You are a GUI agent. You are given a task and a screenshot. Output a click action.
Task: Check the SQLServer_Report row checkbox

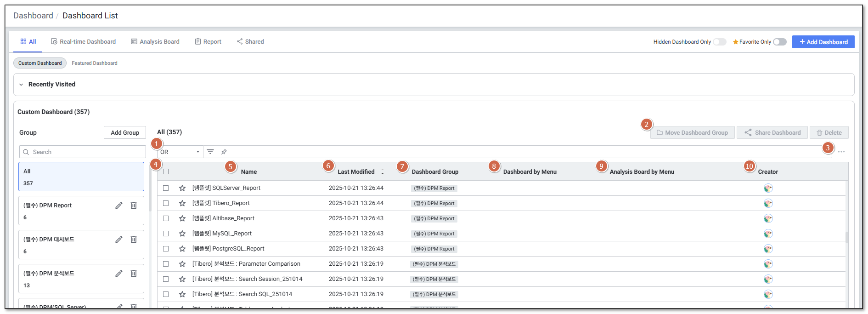(x=166, y=188)
